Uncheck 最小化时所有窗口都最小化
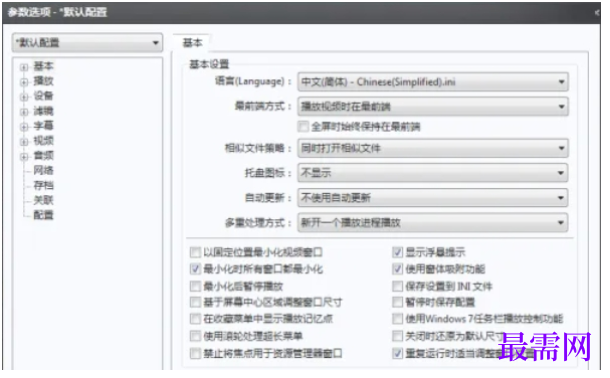610x378 pixels. coord(195,269)
